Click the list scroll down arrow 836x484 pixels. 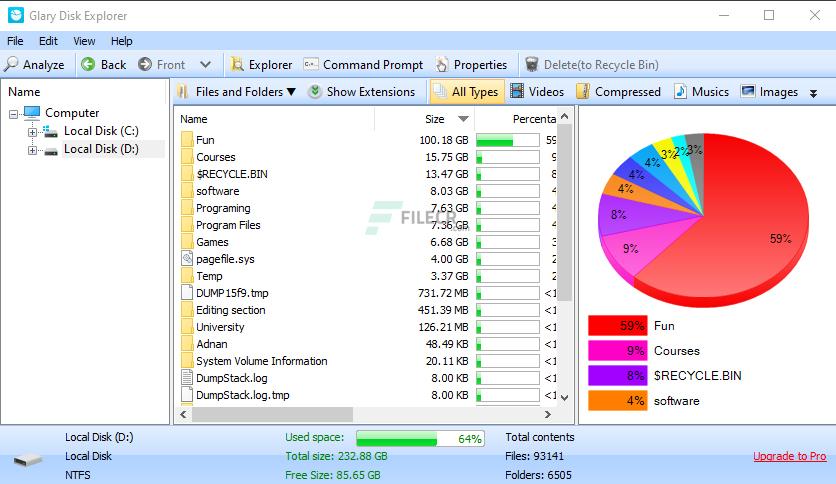tap(565, 398)
